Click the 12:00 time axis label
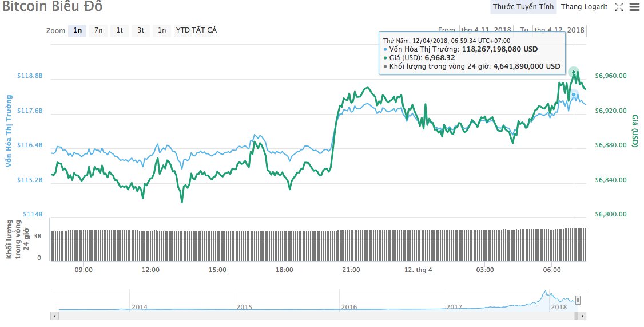Viewport: 644px width, 327px height. 151,270
